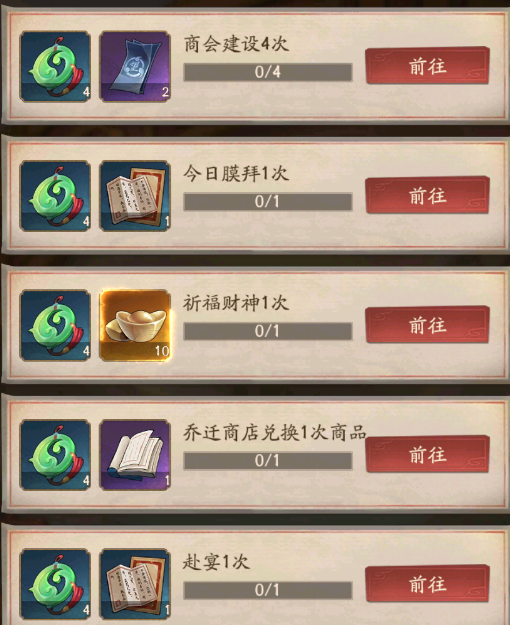
Task: Click the white book reward in 乔迁商店 row
Action: pos(135,455)
